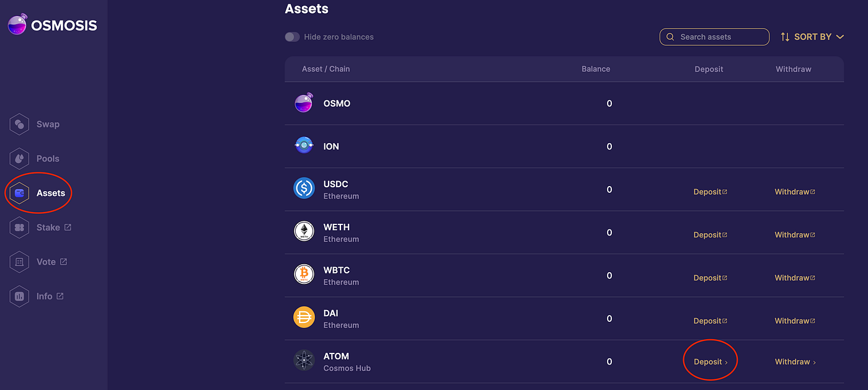
Task: Click the Stake sidebar icon
Action: (x=19, y=228)
